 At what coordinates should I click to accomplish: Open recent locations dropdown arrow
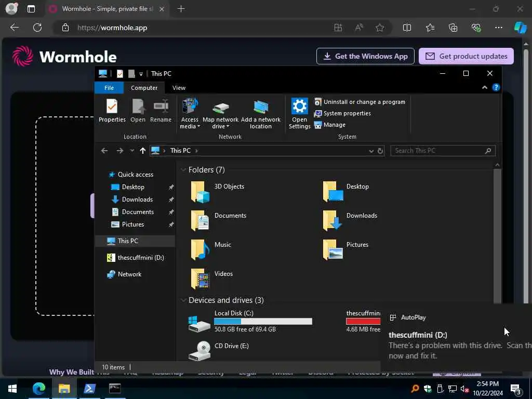pos(132,151)
